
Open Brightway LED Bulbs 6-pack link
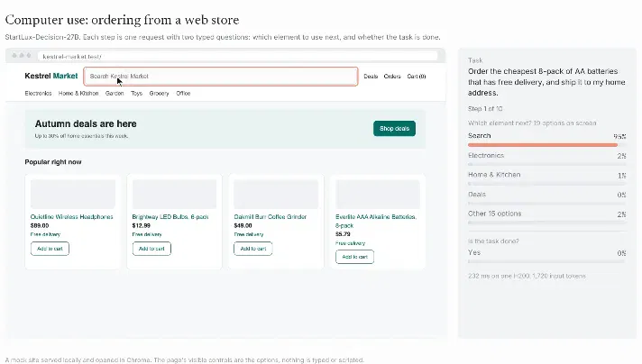point(170,217)
